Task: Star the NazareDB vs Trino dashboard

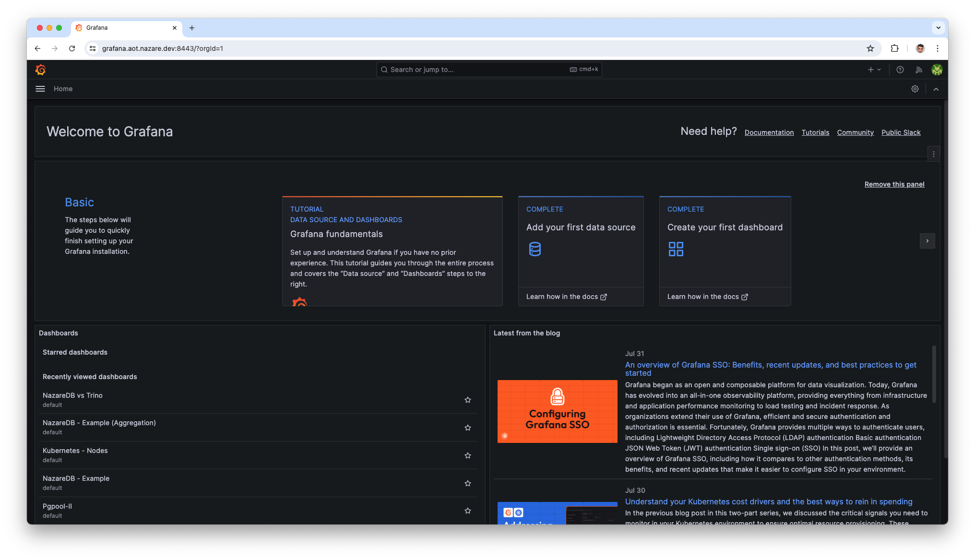Action: point(467,400)
